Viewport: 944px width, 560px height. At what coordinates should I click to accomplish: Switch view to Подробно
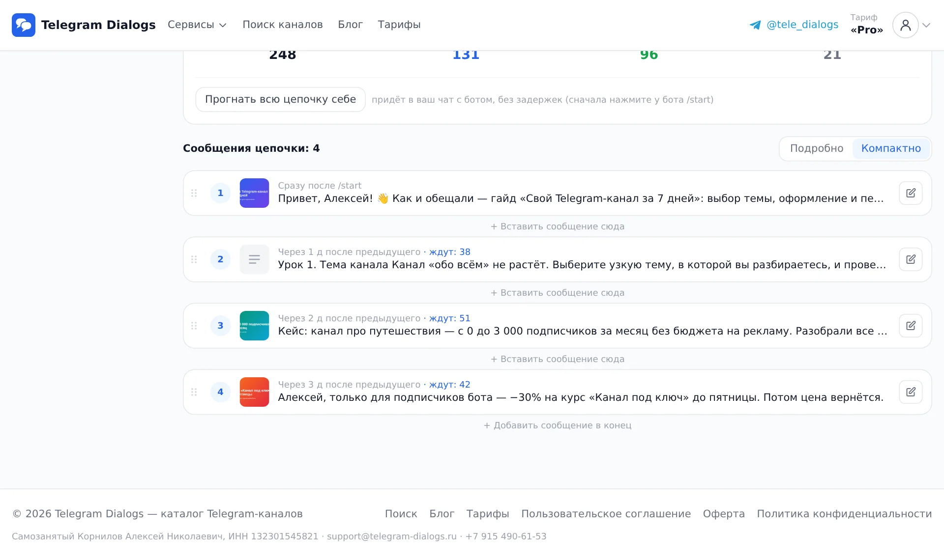tap(816, 148)
